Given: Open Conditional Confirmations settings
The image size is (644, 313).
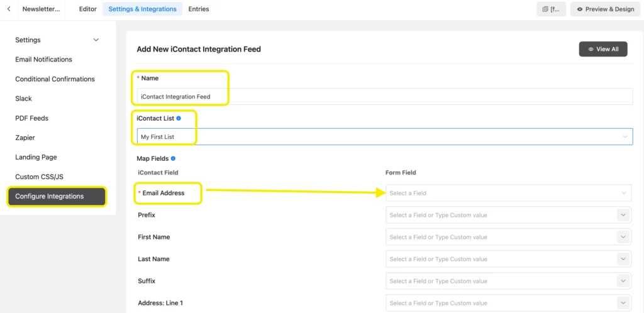Looking at the screenshot, I should click(x=55, y=79).
